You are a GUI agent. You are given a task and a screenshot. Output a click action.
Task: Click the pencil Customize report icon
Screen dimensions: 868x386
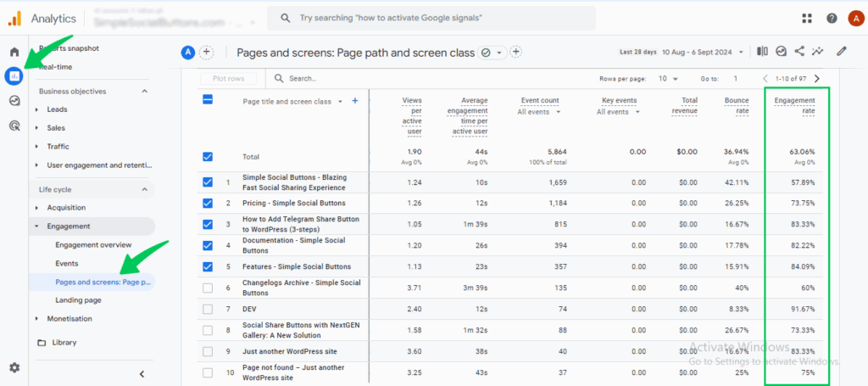(x=842, y=52)
